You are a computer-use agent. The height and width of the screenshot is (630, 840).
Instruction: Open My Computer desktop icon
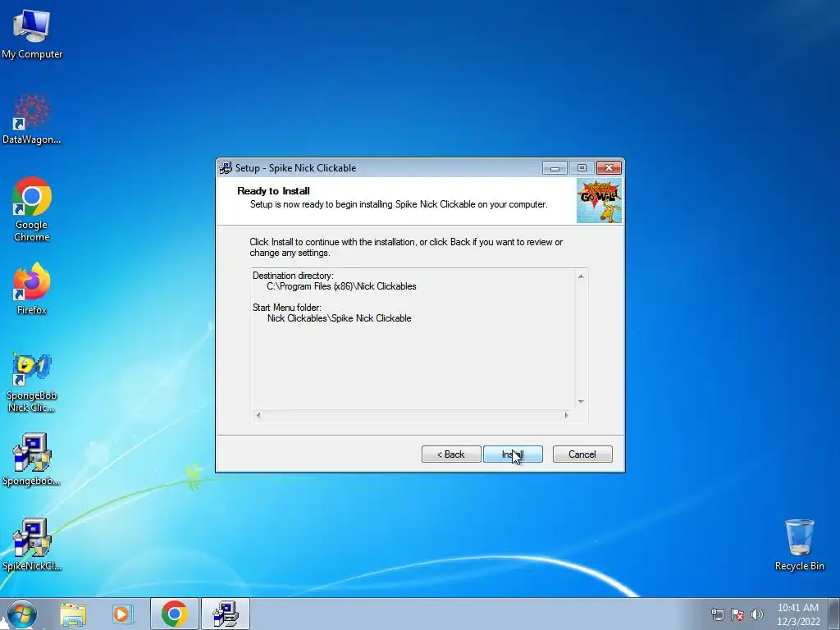[32, 33]
